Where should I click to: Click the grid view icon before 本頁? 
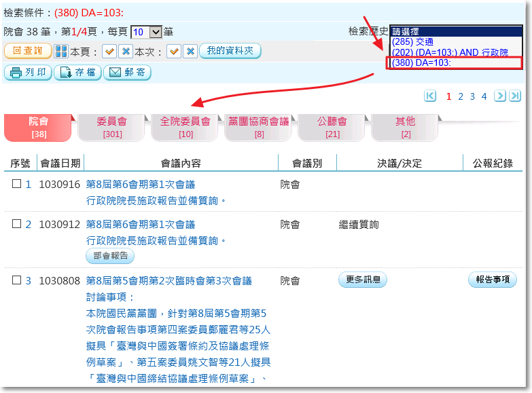pyautogui.click(x=61, y=52)
